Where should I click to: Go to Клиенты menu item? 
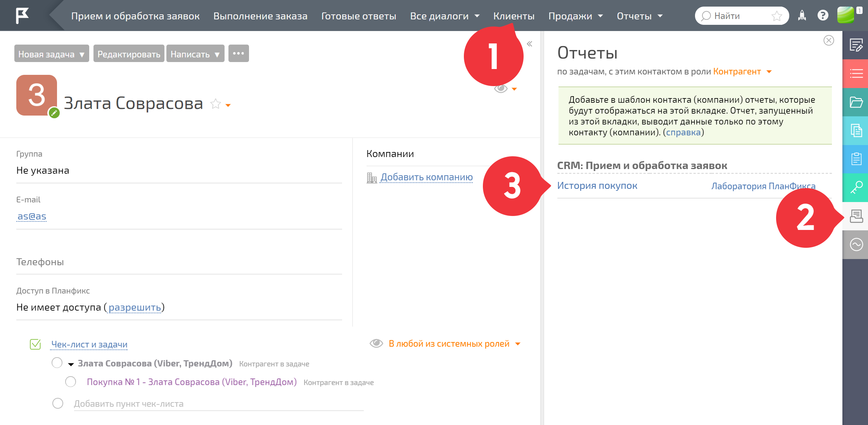tap(514, 16)
